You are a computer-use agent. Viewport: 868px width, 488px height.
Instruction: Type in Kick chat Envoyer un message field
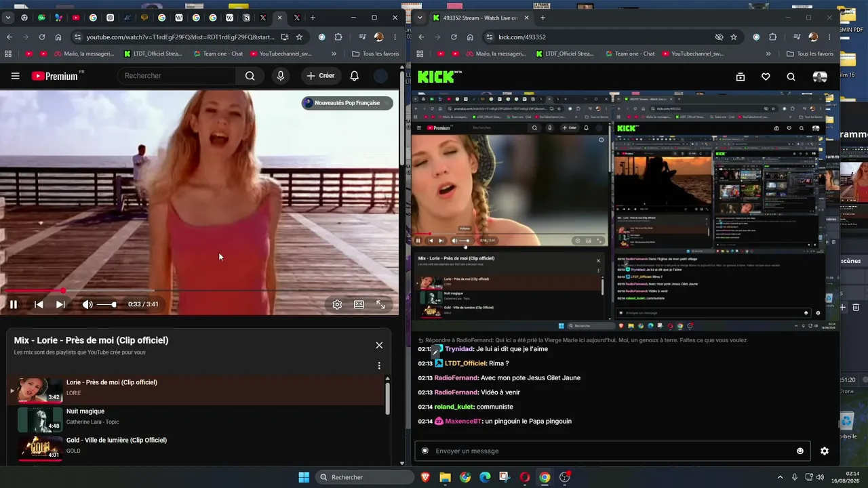[612, 451]
